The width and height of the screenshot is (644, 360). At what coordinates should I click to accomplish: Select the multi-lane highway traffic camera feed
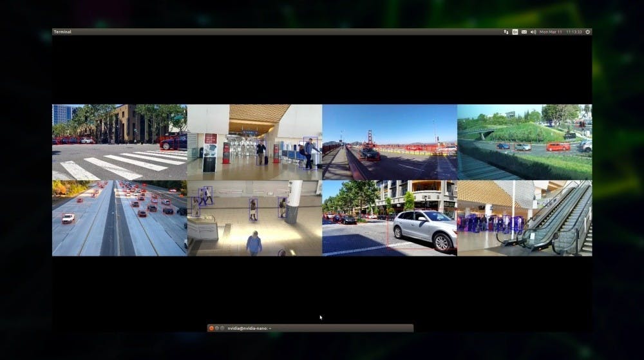pyautogui.click(x=119, y=218)
